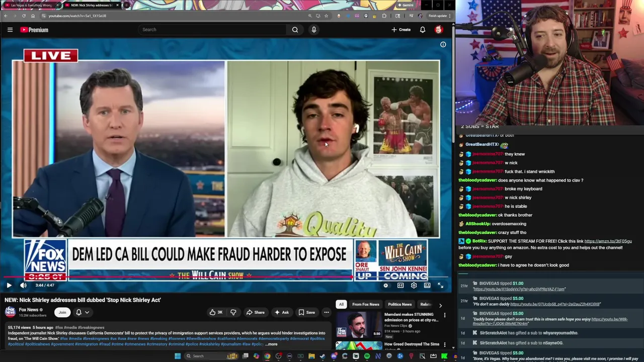Click the #breakingnews hashtag above the description
Image resolution: width=644 pixels, height=362 pixels.
click(x=91, y=327)
